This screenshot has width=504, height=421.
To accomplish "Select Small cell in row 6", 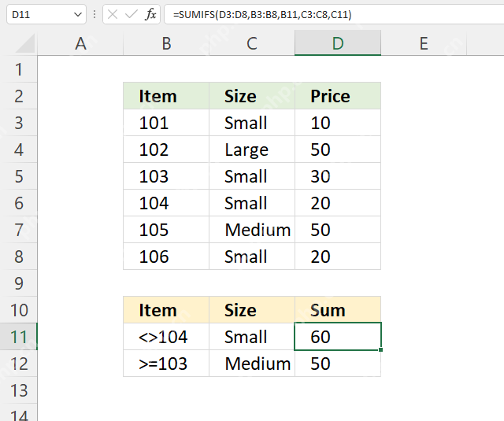I will (252, 203).
